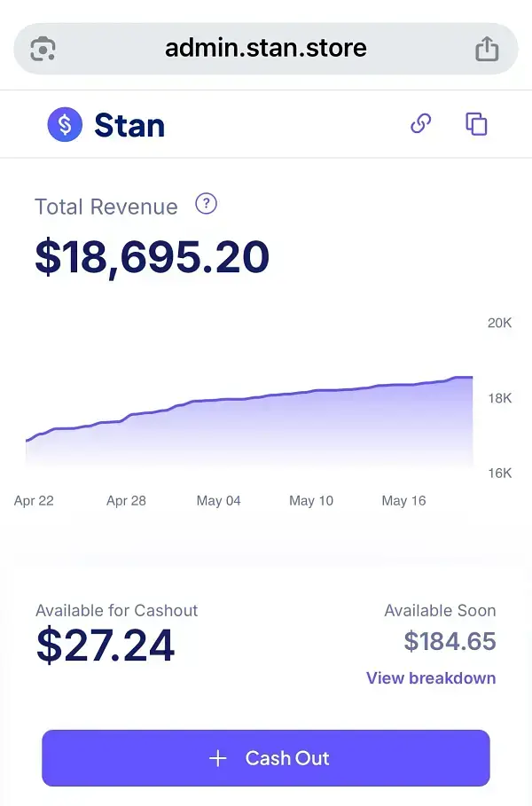The height and width of the screenshot is (806, 532).
Task: Select the $18,695.20 total revenue figure
Action: 152,257
